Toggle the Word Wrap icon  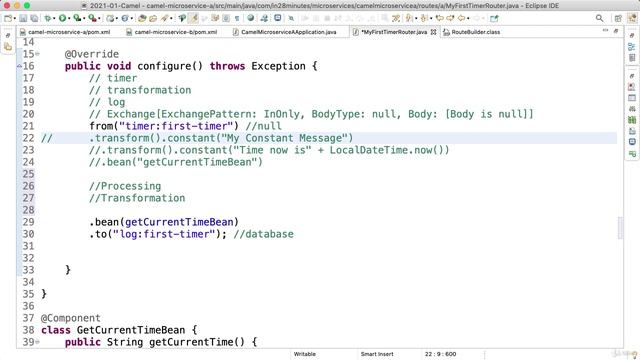coord(215,18)
